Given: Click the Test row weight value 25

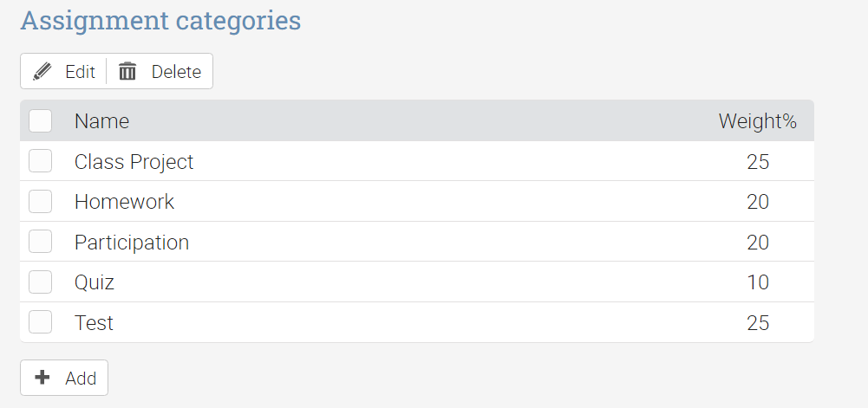Looking at the screenshot, I should [758, 323].
